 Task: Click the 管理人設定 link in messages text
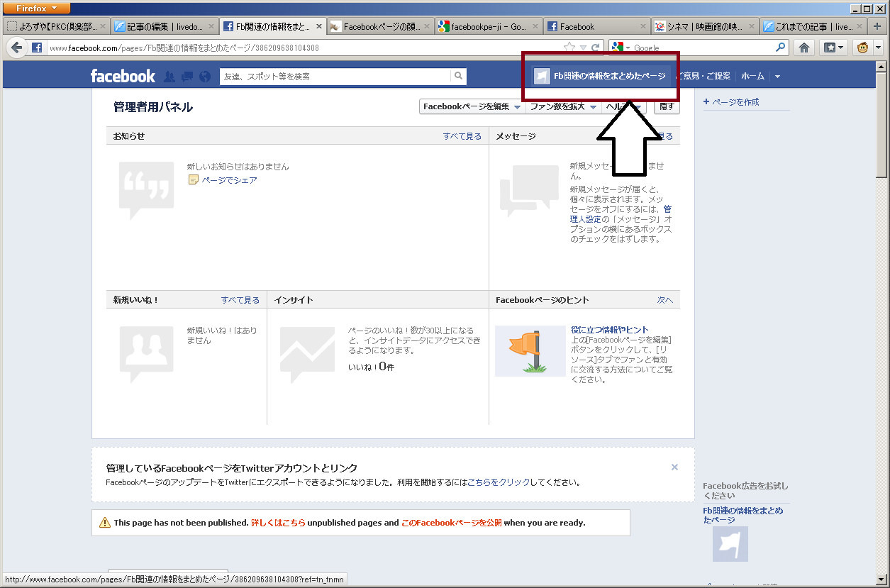point(621,214)
